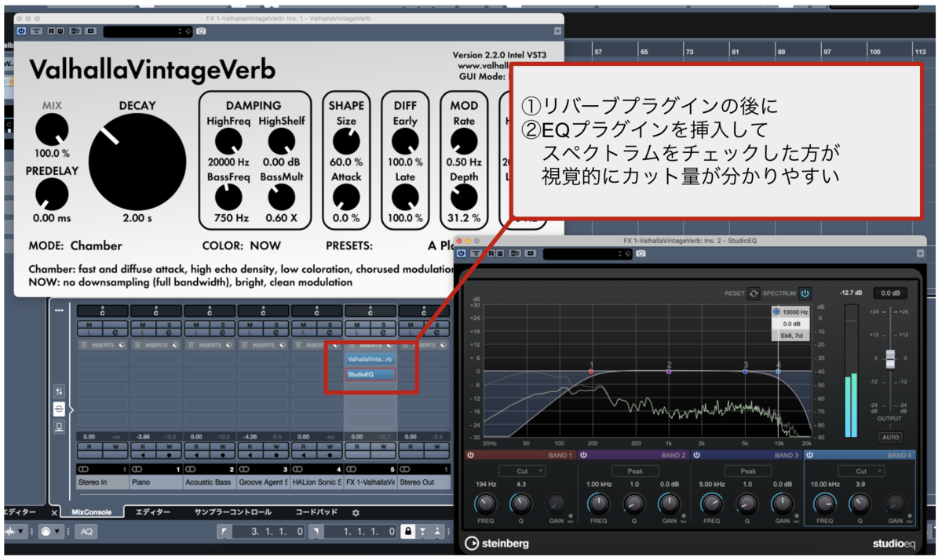The height and width of the screenshot is (560, 942).
Task: Open the Peak dropdown for BAND 2
Action: pyautogui.click(x=636, y=471)
